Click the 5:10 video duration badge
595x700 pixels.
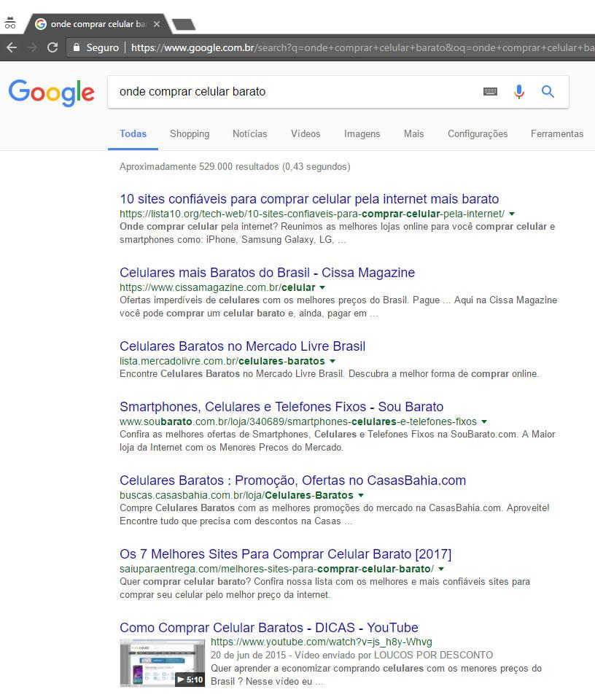(190, 680)
